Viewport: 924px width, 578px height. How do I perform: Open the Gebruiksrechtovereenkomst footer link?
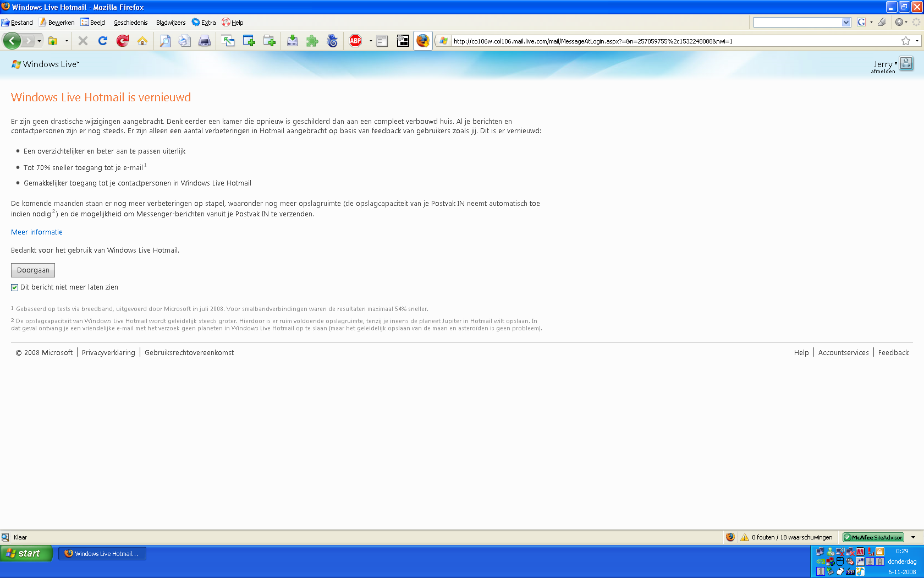189,353
